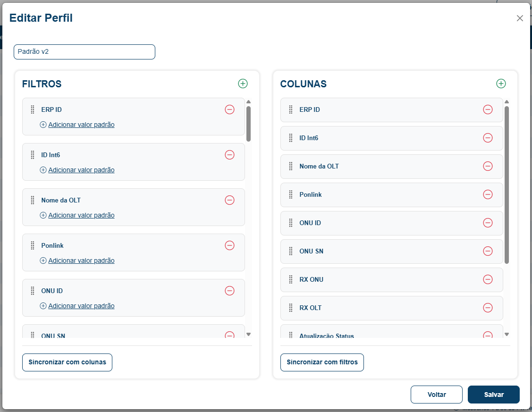The width and height of the screenshot is (532, 412).
Task: Grab the drag handle of ID Int6 column
Action: [291, 138]
